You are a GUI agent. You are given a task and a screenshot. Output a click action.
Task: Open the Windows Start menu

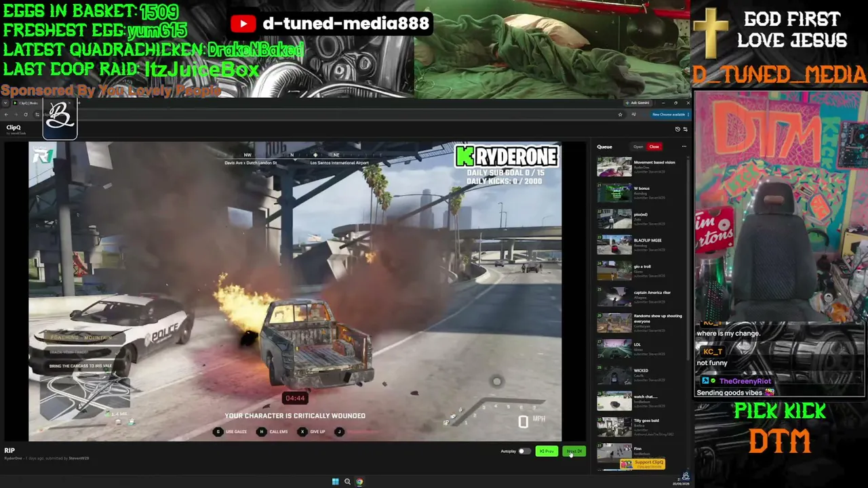pos(335,482)
